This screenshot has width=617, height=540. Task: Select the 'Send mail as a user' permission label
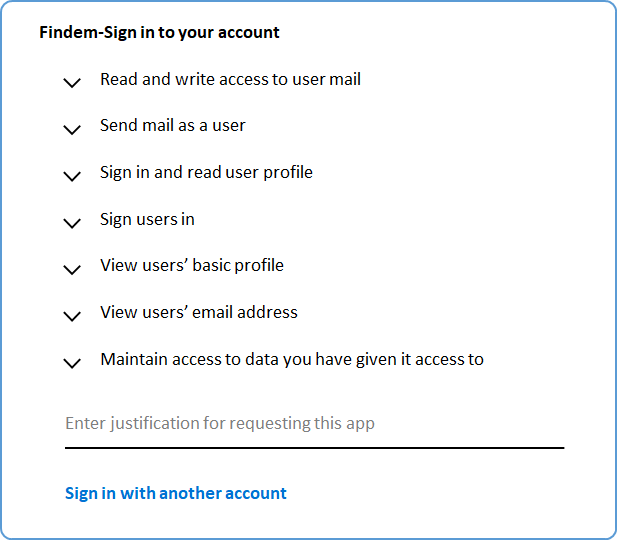tap(172, 126)
